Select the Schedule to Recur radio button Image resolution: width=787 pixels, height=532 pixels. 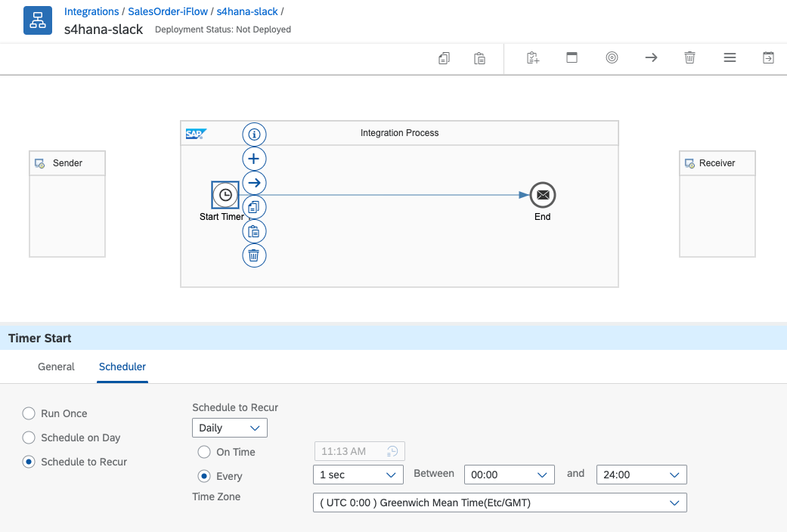coord(29,462)
